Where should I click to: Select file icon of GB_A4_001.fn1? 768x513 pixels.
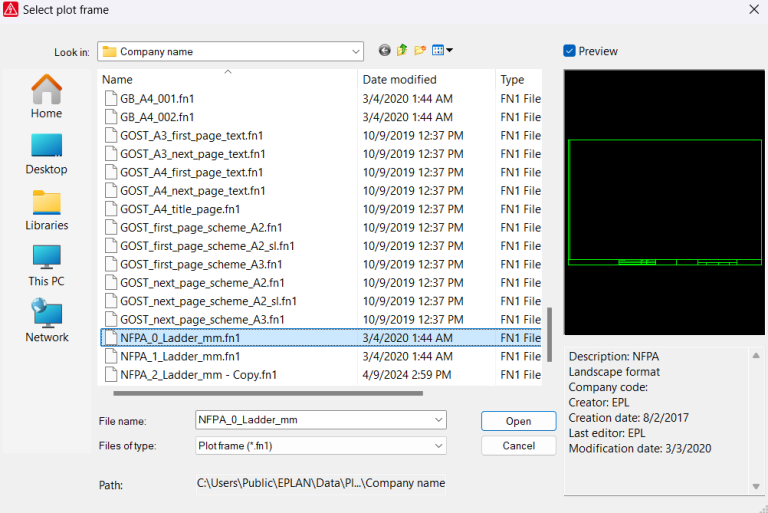(111, 98)
